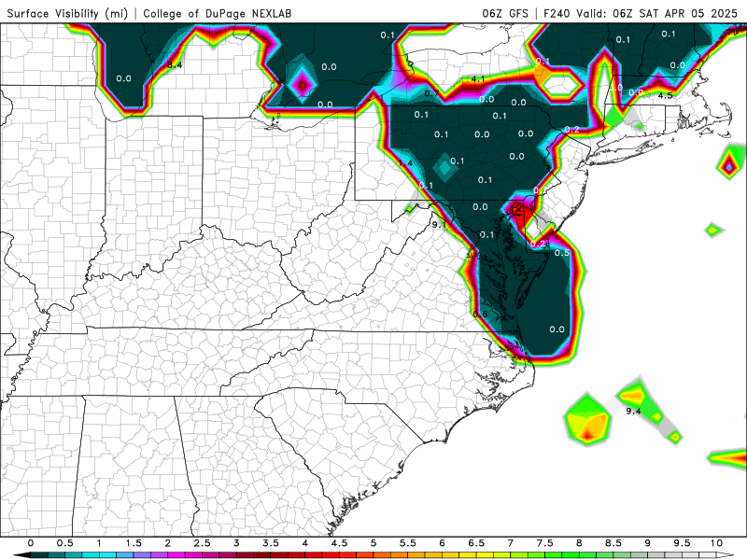
Task: Click the '1' label on the color scale
Action: [x=99, y=543]
